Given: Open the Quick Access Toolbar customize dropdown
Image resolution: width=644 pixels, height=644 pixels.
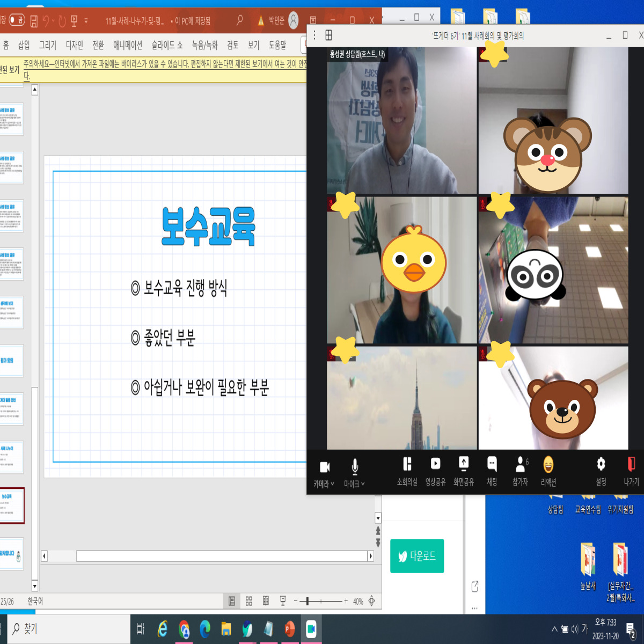Looking at the screenshot, I should point(86,21).
